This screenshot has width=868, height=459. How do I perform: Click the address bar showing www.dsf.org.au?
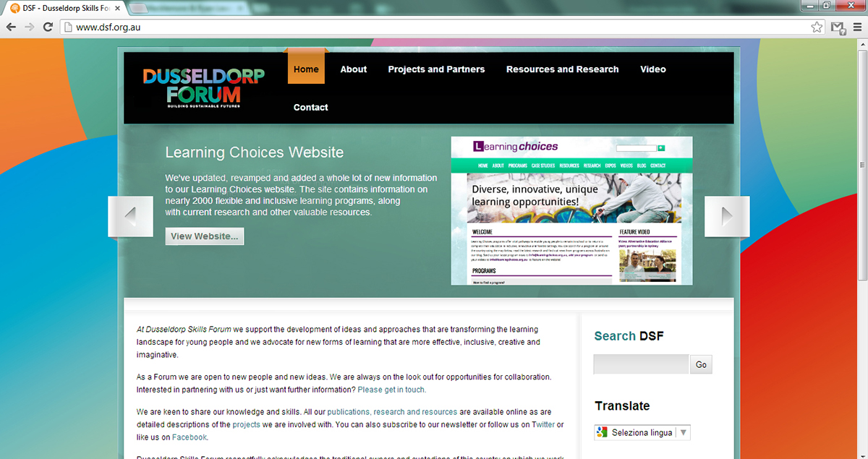coord(434,27)
